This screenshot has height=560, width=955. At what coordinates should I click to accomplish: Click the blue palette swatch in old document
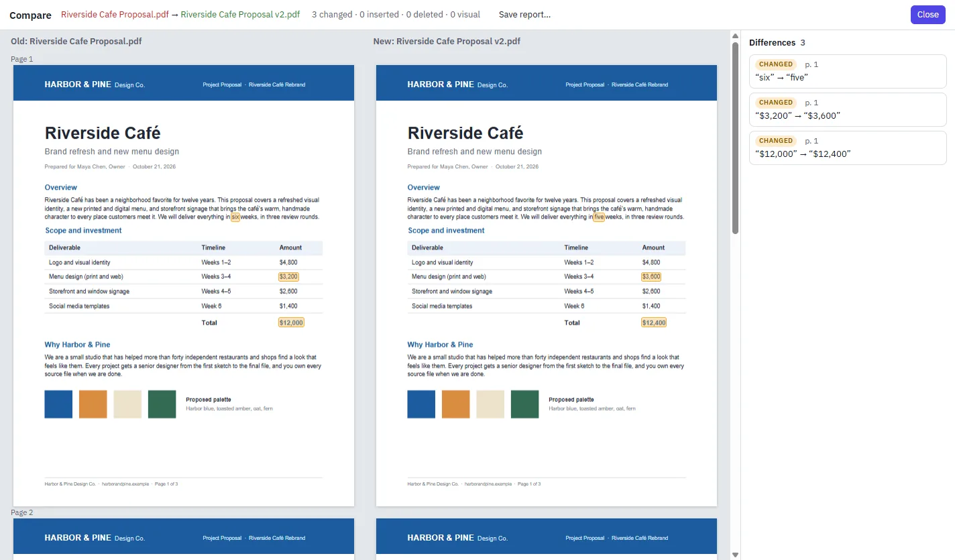58,404
